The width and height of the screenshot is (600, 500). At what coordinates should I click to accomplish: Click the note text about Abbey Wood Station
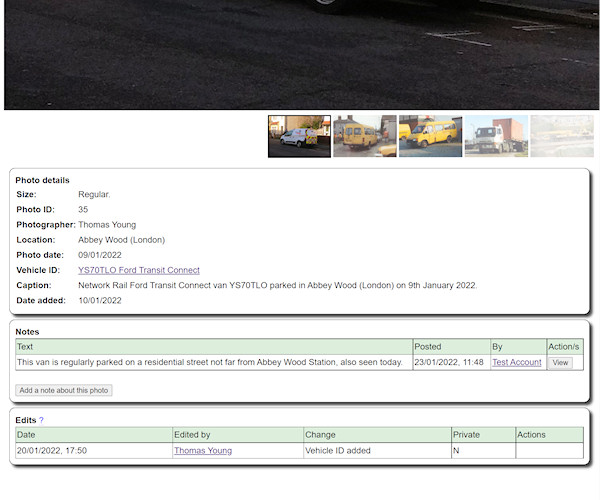click(x=210, y=362)
